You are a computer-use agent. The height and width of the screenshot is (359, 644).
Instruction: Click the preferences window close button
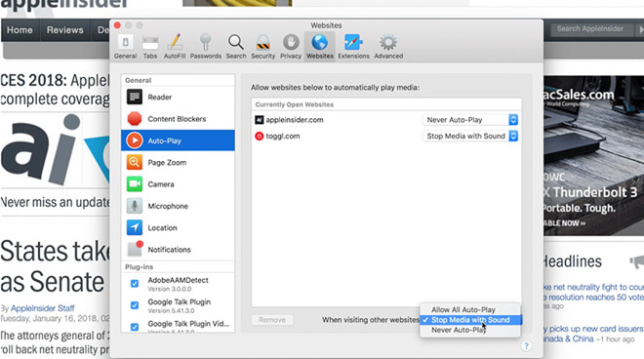click(117, 25)
